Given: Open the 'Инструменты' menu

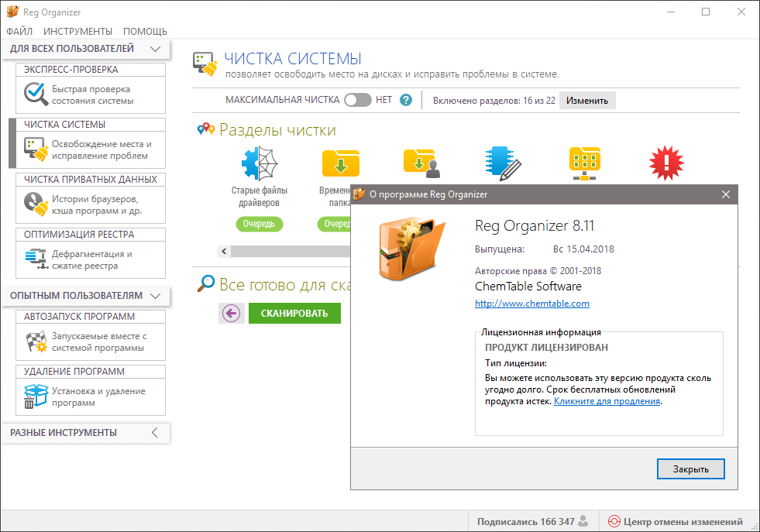Looking at the screenshot, I should [x=77, y=32].
